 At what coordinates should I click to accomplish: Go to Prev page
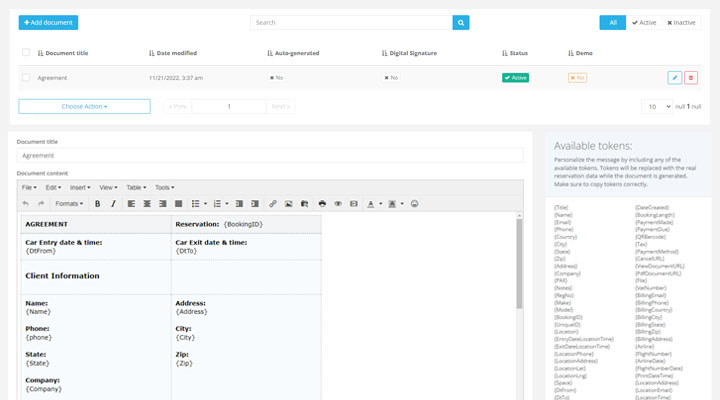pyautogui.click(x=178, y=107)
